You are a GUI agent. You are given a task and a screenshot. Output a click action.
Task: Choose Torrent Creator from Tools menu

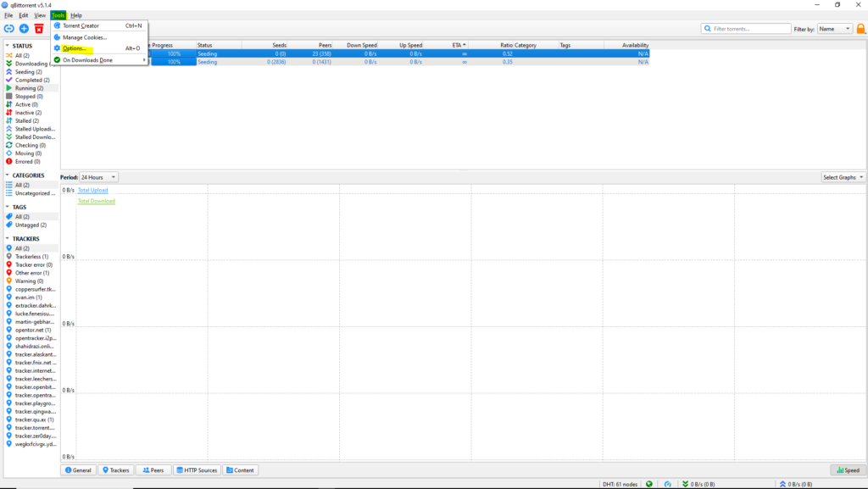point(100,25)
